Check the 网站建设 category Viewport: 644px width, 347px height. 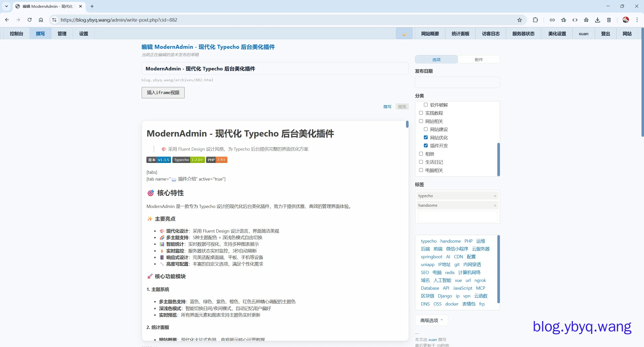click(426, 129)
